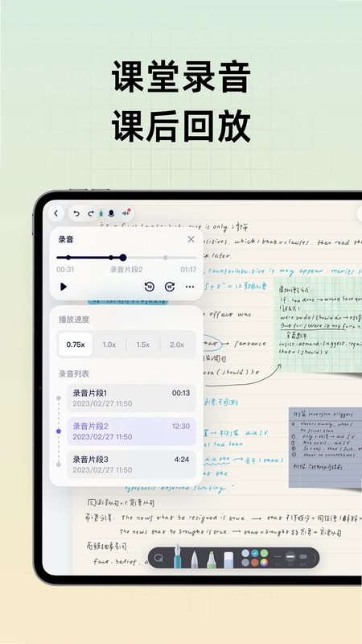Select the grey pencil tool

tap(195, 559)
